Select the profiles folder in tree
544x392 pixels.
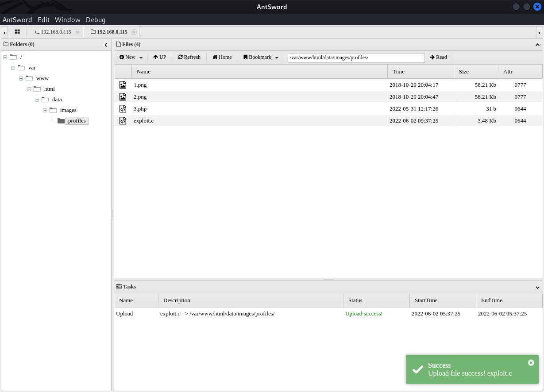coord(77,121)
